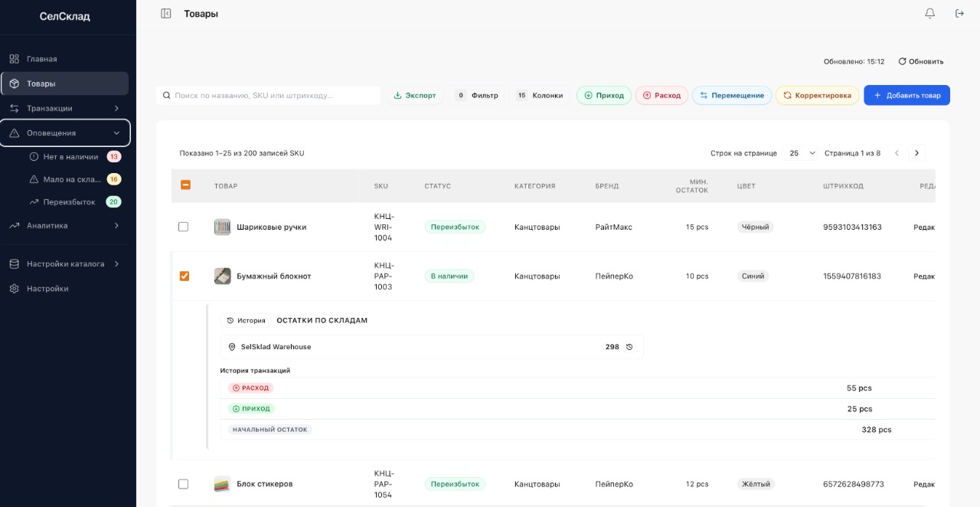
Task: Click Обновить refresh button
Action: [920, 61]
